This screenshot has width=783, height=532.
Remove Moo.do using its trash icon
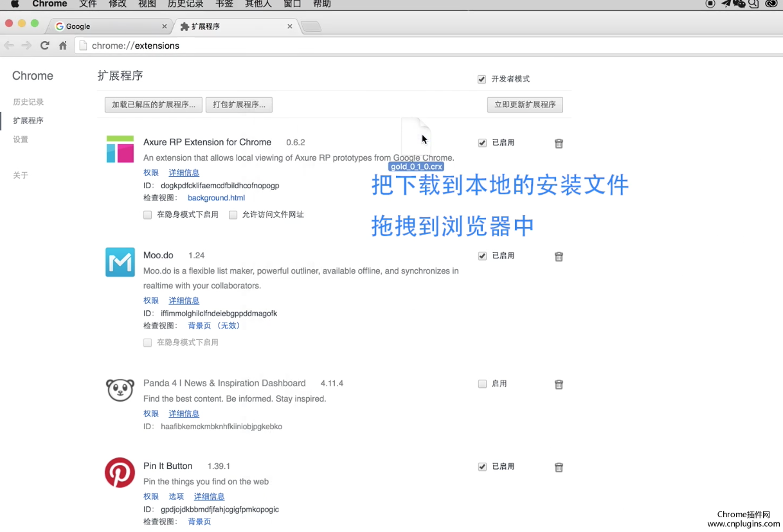(x=559, y=257)
